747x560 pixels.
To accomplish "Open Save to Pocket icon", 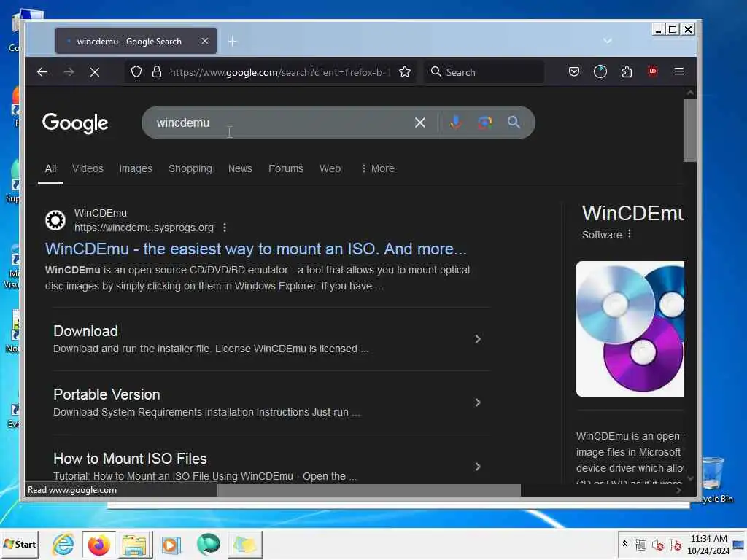I will [574, 71].
